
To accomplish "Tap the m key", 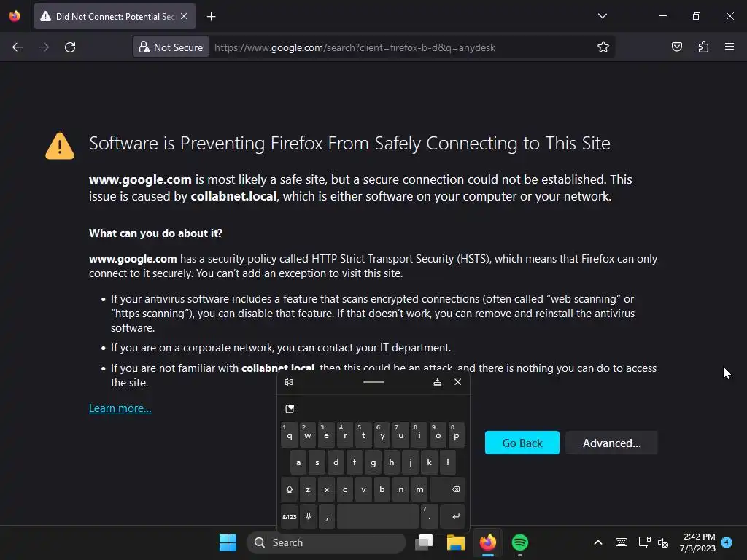I will coord(419,489).
